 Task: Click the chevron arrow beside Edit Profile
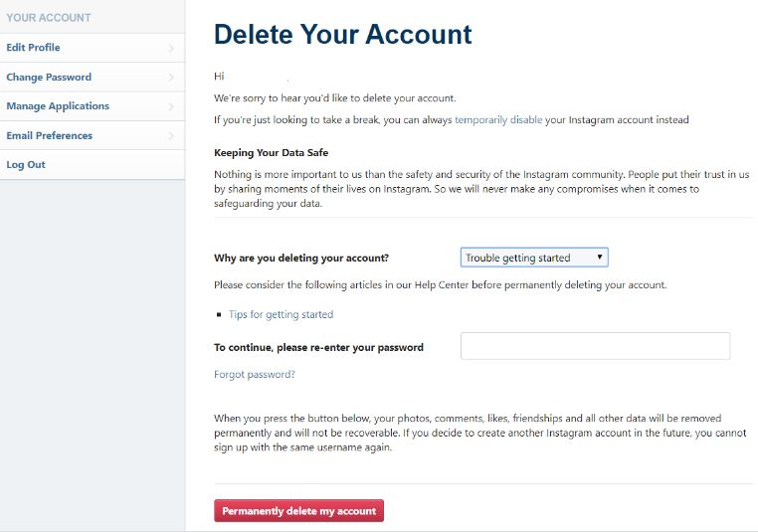pyautogui.click(x=171, y=48)
